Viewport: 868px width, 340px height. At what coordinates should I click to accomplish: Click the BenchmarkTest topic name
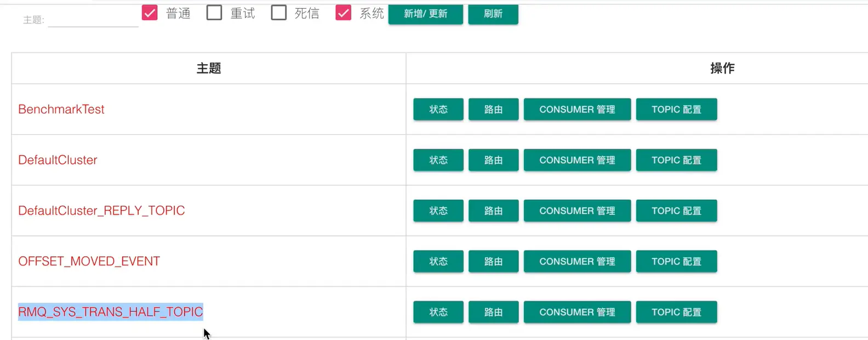click(x=61, y=110)
